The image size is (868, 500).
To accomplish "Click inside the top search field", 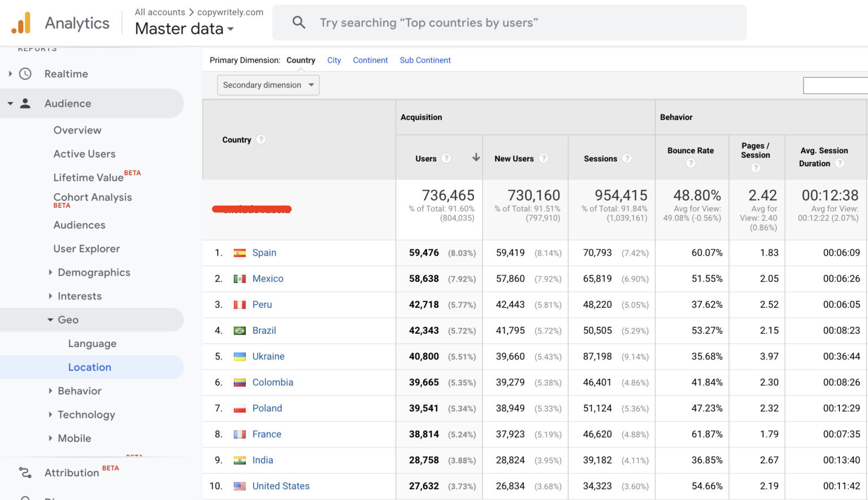I will coord(452,23).
